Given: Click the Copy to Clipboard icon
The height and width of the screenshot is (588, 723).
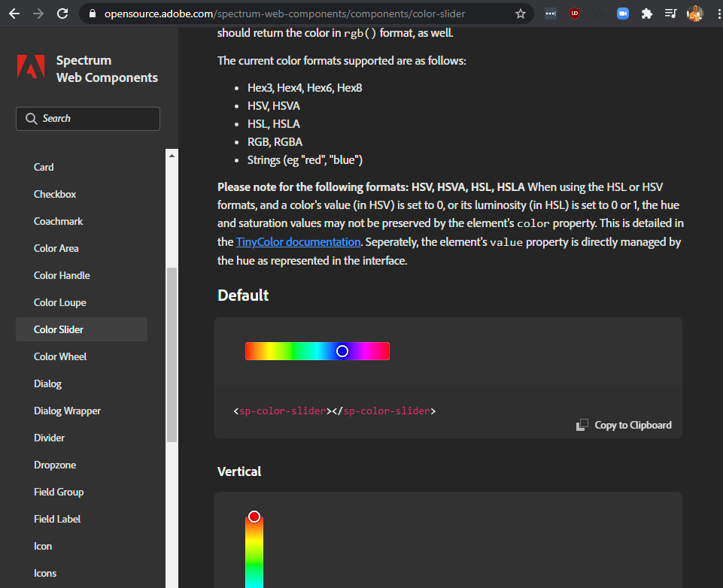Looking at the screenshot, I should point(582,425).
